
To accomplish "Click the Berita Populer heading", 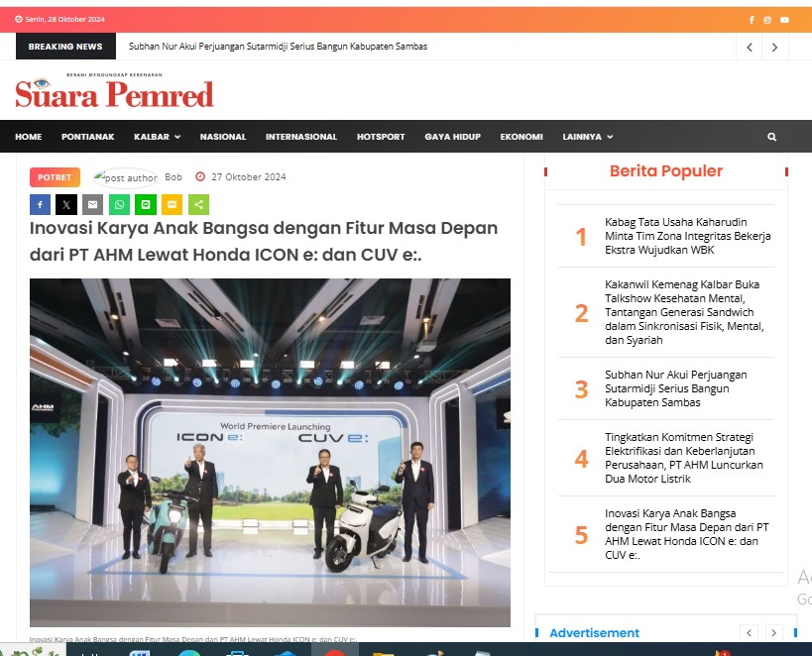I will pyautogui.click(x=666, y=170).
